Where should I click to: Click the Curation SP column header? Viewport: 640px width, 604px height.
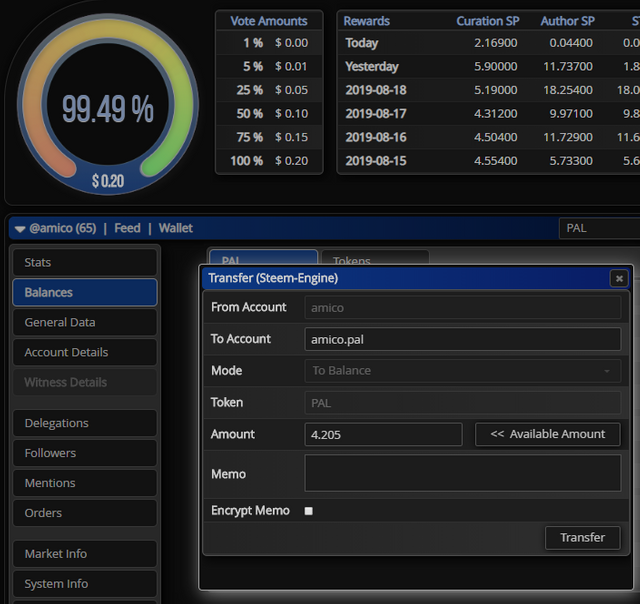(x=488, y=21)
